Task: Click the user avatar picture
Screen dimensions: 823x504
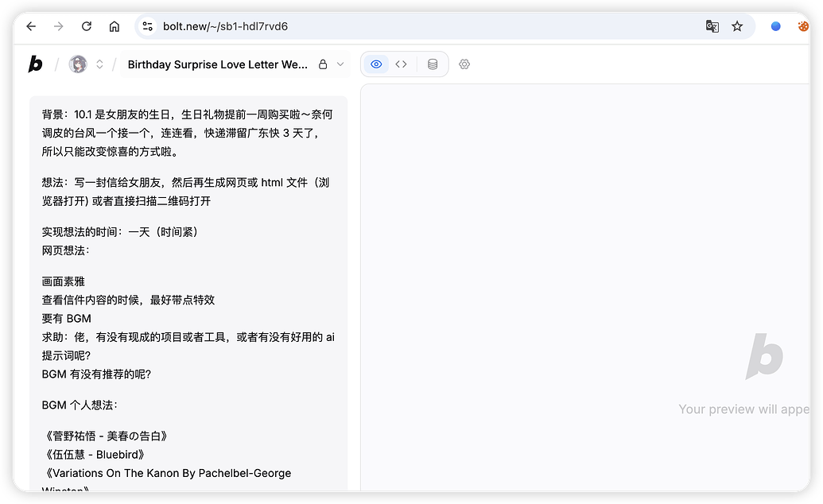Action: tap(78, 64)
